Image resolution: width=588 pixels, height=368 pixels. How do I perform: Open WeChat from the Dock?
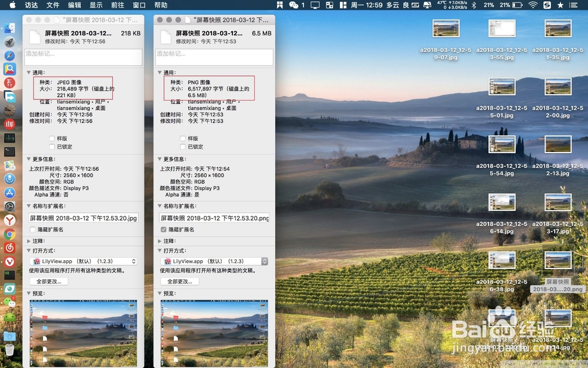(9, 302)
